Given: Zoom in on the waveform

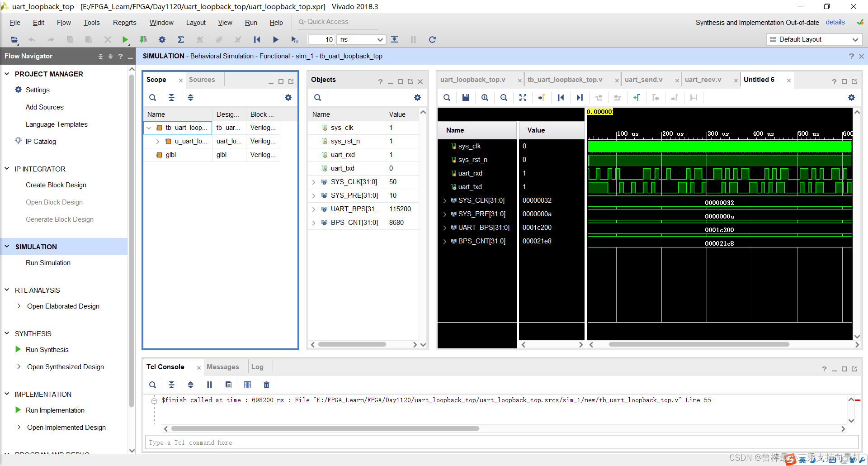Looking at the screenshot, I should click(x=485, y=98).
